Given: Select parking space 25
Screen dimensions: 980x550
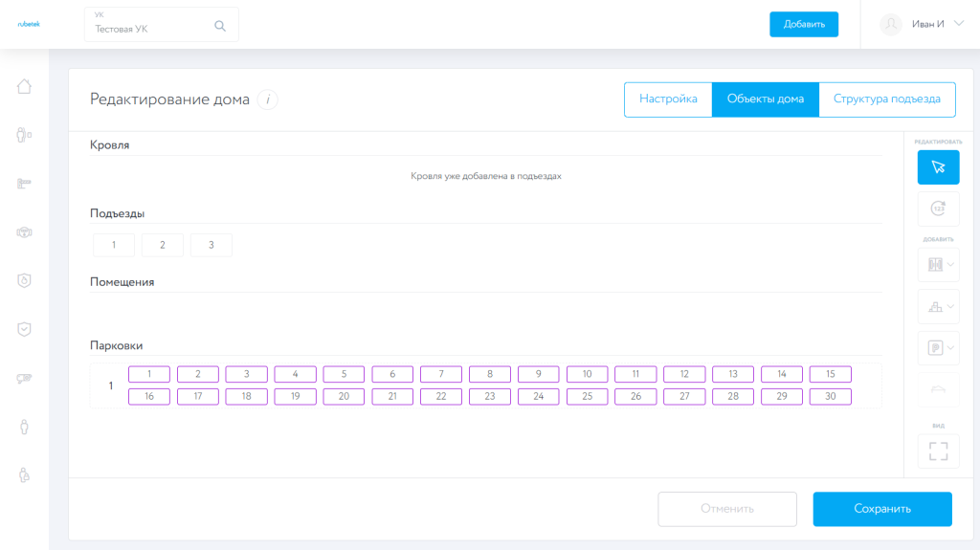Looking at the screenshot, I should (x=587, y=396).
